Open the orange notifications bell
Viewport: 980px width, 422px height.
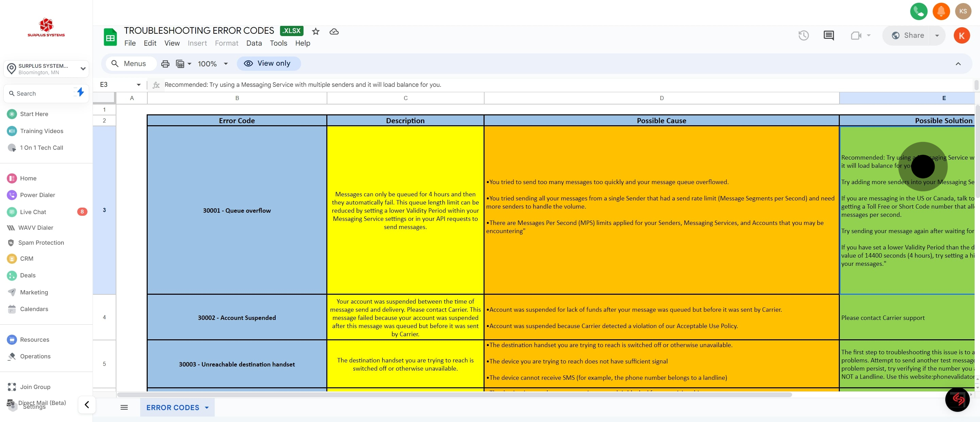pyautogui.click(x=941, y=11)
